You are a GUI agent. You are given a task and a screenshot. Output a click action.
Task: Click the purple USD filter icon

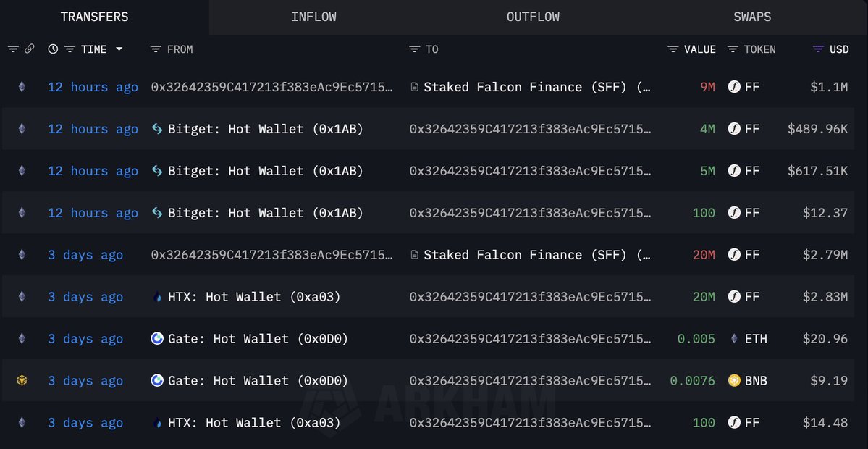(818, 49)
